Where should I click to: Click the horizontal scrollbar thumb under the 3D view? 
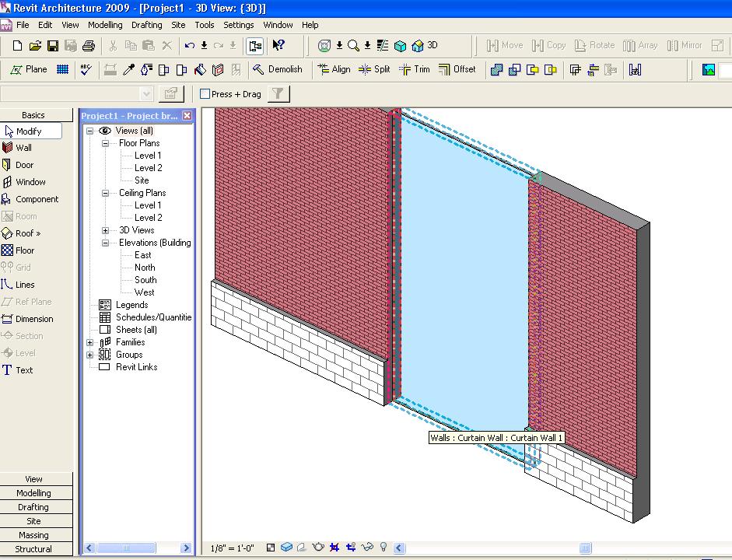click(585, 548)
